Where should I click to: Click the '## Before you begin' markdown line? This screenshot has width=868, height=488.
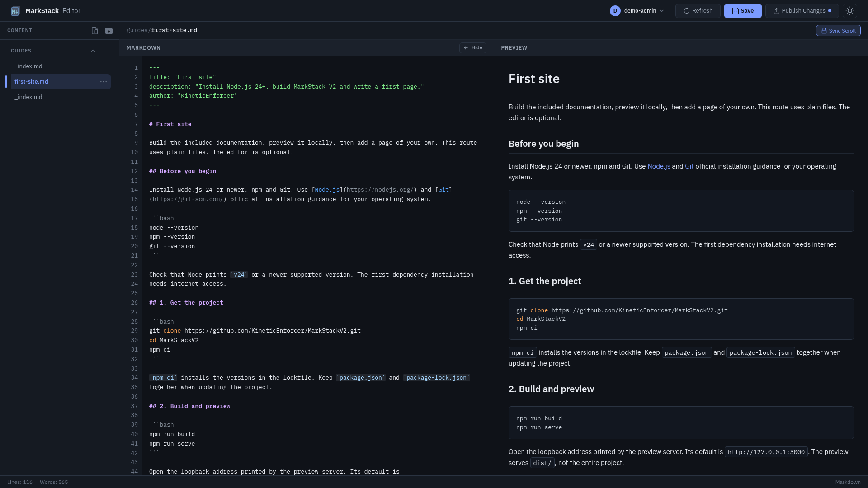point(183,171)
